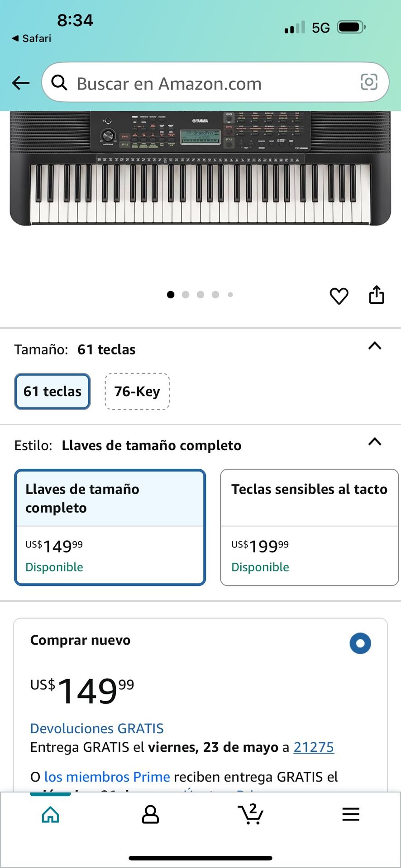Select Comprar nuevo radio button
This screenshot has height=868, width=401.
(360, 643)
